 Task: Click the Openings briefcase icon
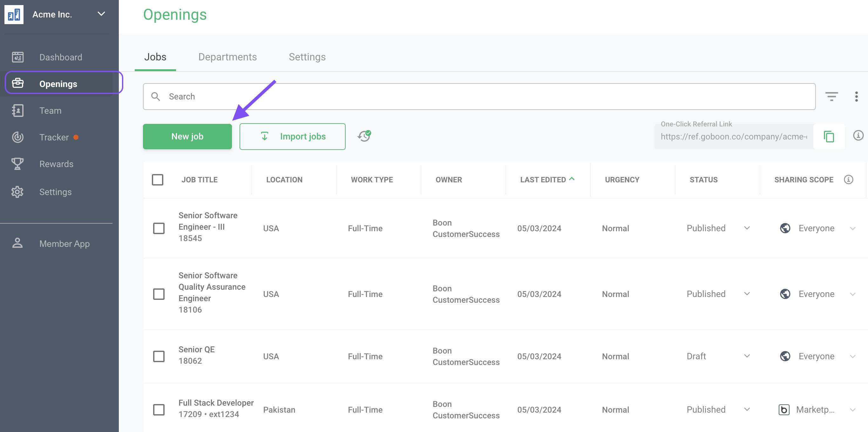pos(17,83)
